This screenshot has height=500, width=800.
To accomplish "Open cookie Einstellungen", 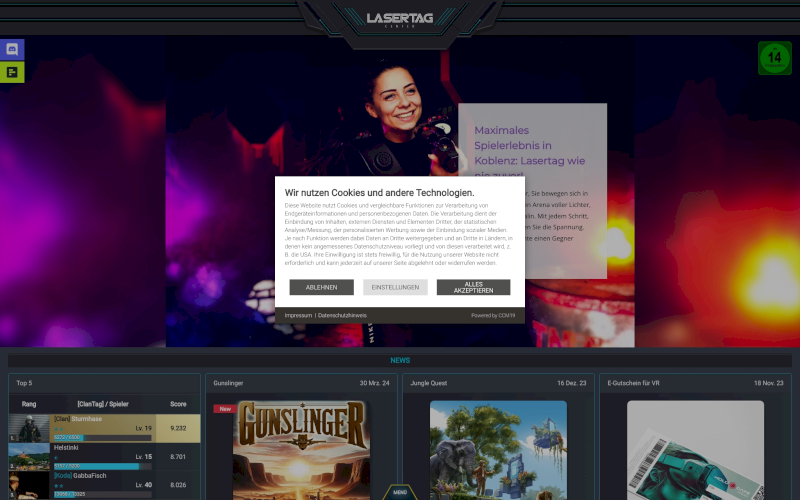I will (395, 287).
